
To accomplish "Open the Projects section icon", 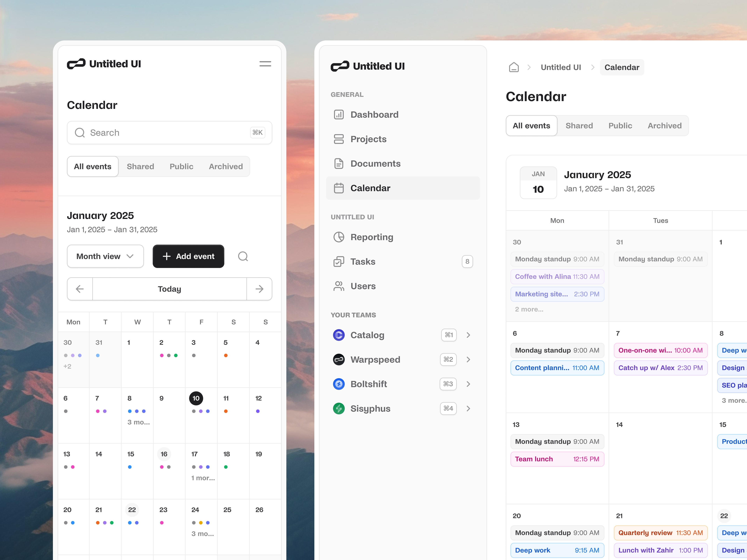I will point(339,139).
